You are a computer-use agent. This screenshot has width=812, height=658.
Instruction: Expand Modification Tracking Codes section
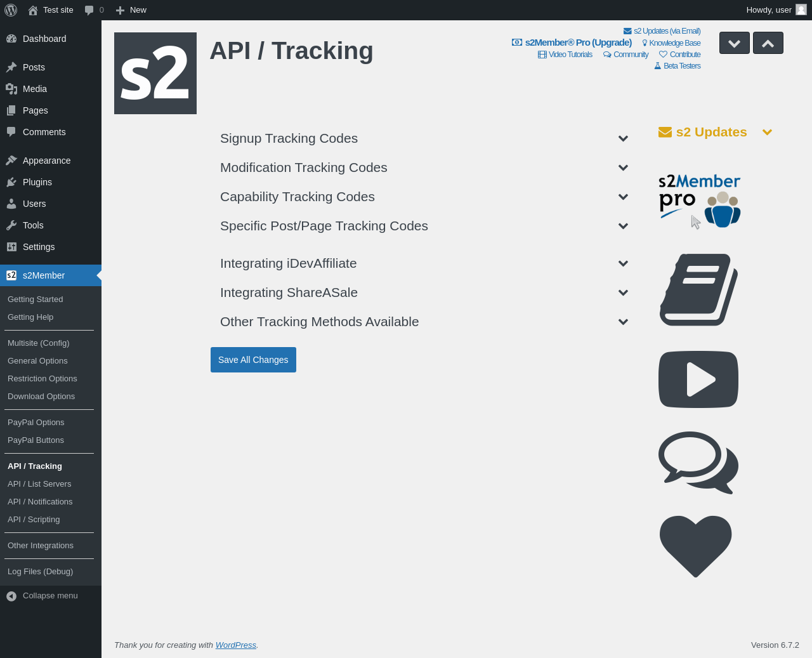424,168
